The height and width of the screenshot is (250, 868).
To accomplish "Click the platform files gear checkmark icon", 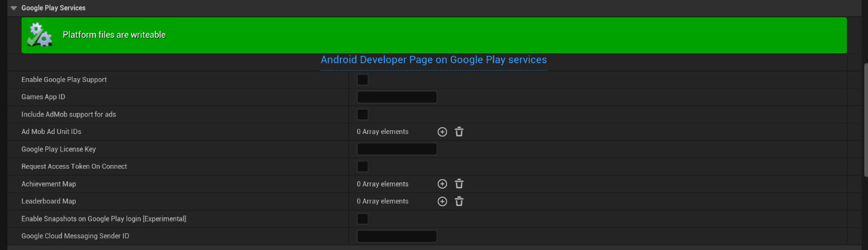I will 41,35.
